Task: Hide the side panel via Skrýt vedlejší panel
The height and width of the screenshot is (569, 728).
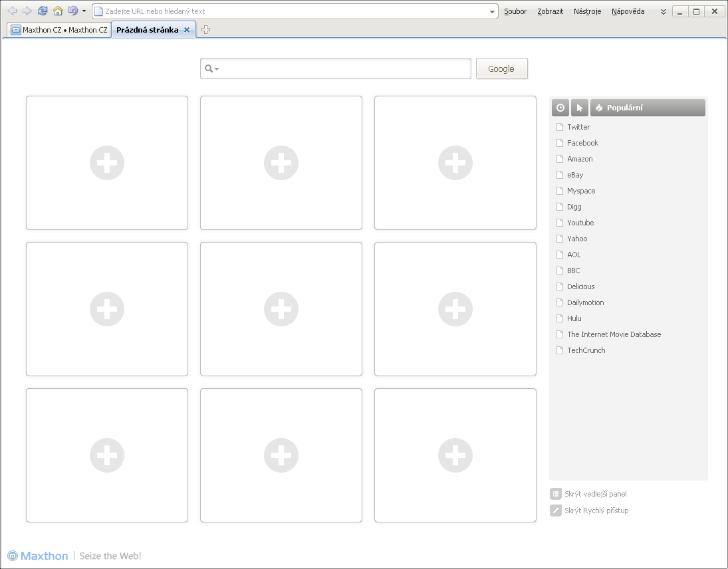Action: click(596, 493)
